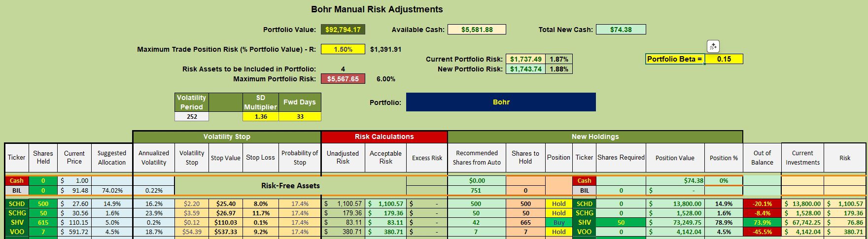Viewport: 868px width, 239px height.
Task: Click SHV position percentage 78.9%
Action: [724, 222]
